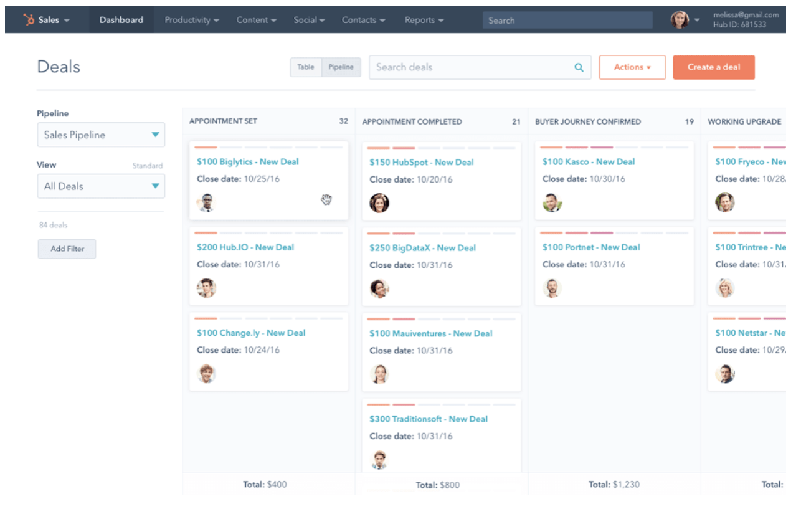The image size is (801, 532).
Task: Click the Standard label beside View
Action: pos(148,166)
